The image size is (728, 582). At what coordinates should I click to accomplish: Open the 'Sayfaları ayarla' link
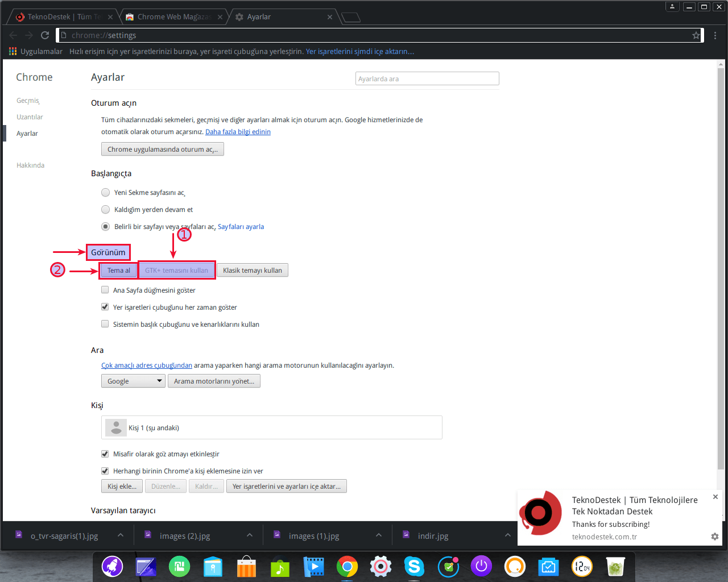241,227
